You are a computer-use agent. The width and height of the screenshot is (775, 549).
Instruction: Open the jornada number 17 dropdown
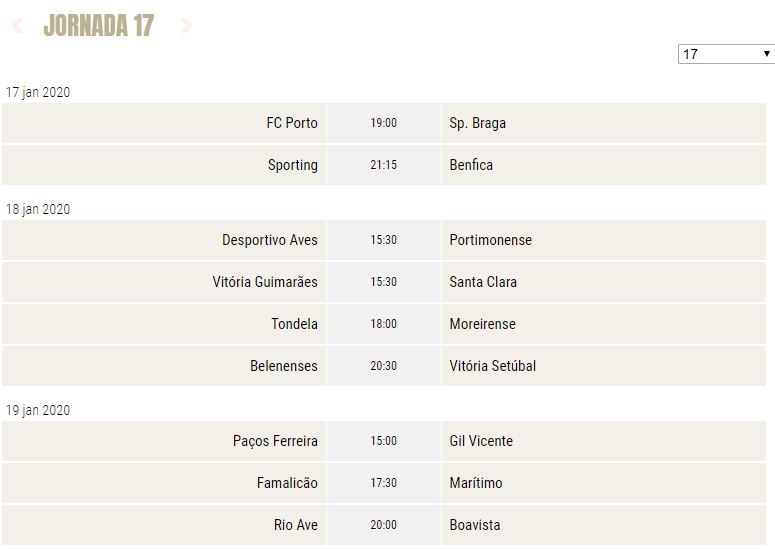[726, 54]
